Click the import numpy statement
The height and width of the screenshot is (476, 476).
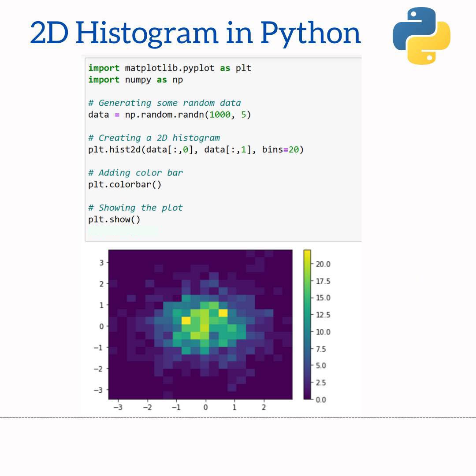point(135,80)
